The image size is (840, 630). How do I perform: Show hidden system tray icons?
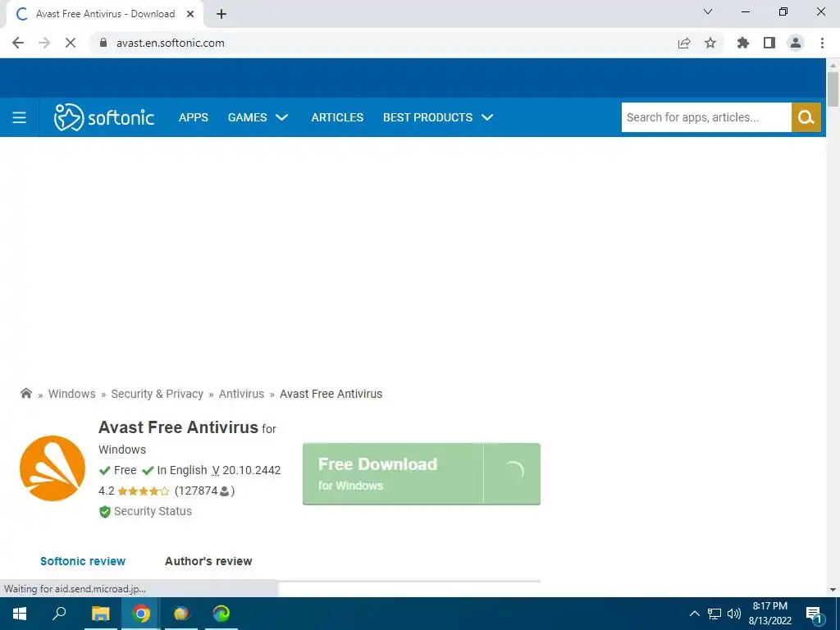click(x=694, y=614)
